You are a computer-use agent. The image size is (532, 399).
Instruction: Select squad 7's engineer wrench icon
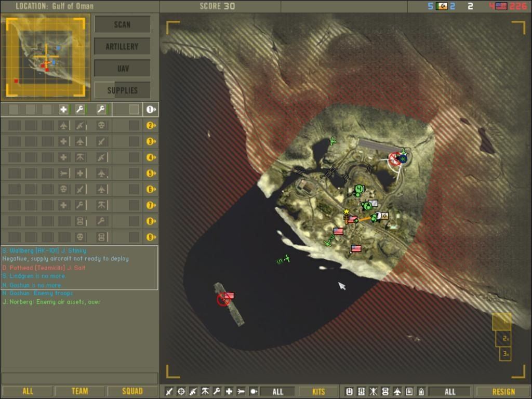[x=80, y=205]
